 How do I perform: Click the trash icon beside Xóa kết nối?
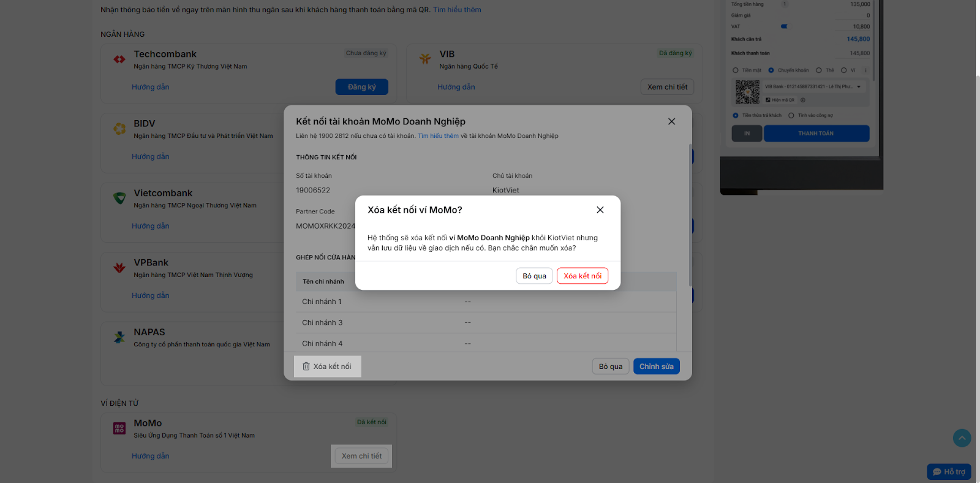pos(306,367)
